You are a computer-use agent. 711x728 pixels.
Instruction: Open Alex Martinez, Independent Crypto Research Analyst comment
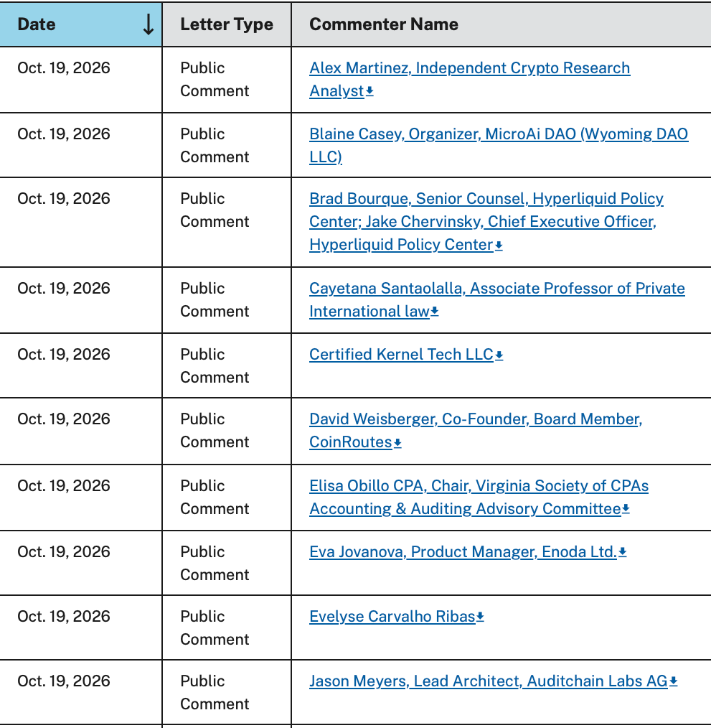click(470, 80)
